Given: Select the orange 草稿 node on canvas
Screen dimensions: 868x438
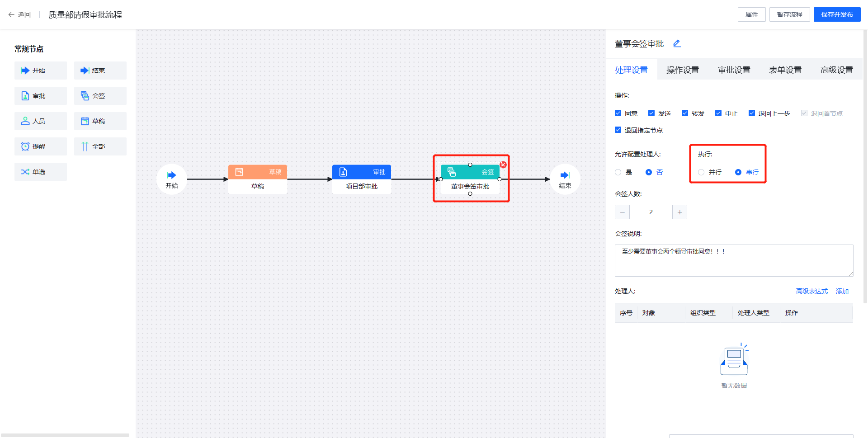Looking at the screenshot, I should click(x=258, y=179).
